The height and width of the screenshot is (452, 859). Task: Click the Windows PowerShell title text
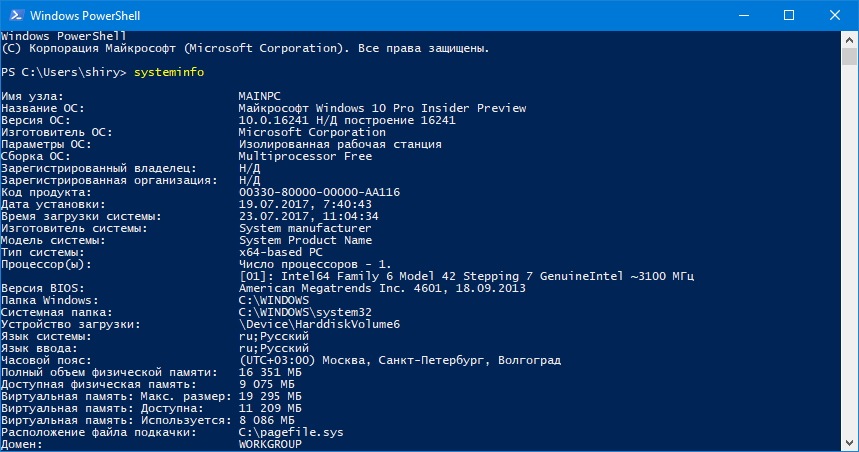click(x=85, y=16)
